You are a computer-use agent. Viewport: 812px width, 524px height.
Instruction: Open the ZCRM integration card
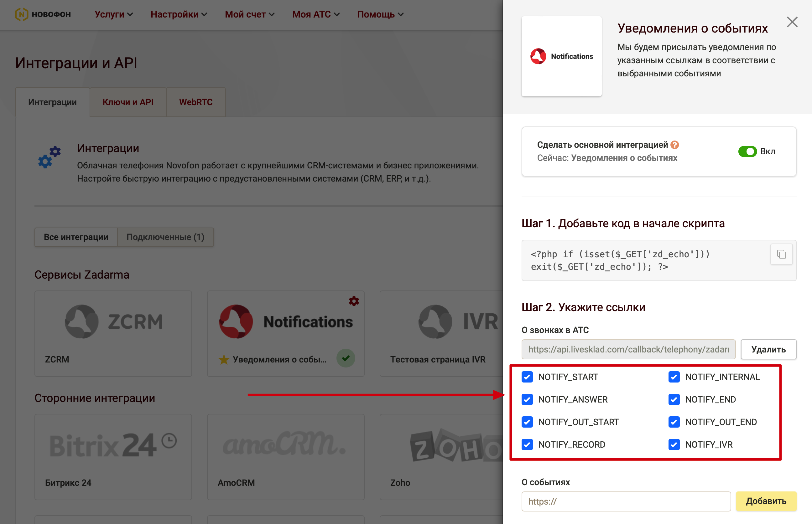113,333
